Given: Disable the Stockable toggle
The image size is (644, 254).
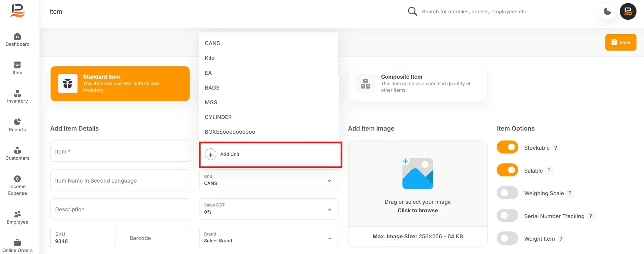Looking at the screenshot, I should click(507, 147).
